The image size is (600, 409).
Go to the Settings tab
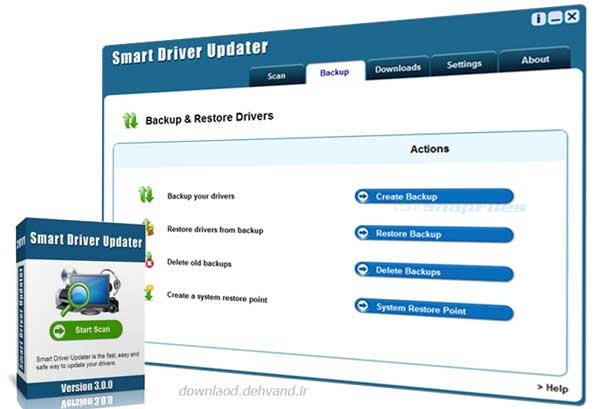click(x=464, y=64)
